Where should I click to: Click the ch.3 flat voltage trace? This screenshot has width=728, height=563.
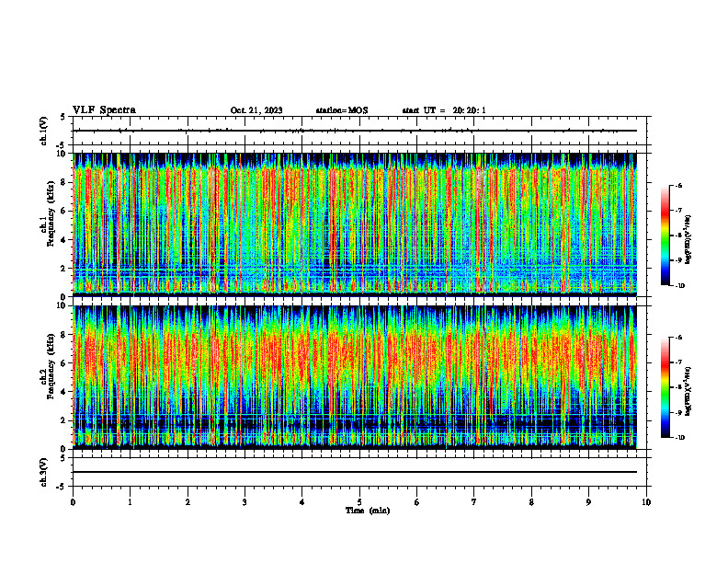coord(355,472)
